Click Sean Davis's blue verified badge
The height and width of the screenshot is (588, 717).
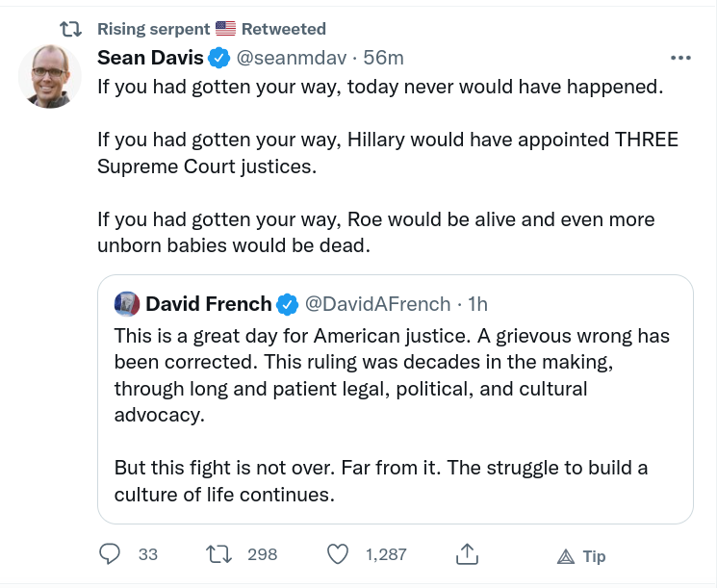[219, 58]
